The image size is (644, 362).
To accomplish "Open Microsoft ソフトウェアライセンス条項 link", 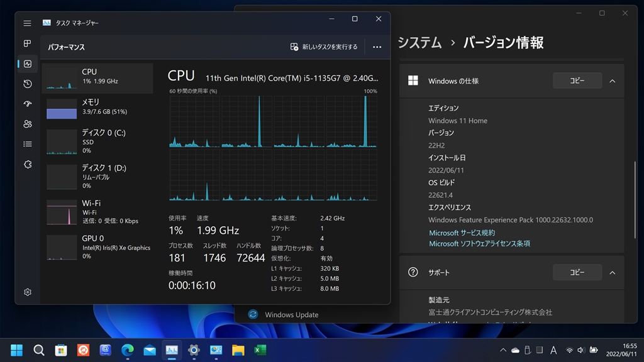I will tap(479, 244).
